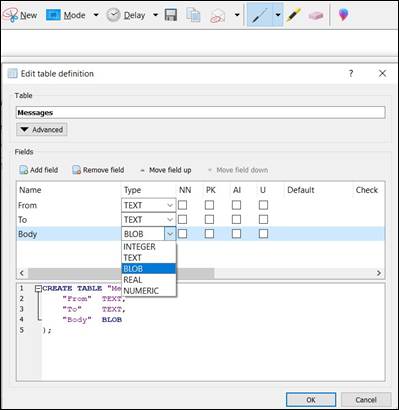Expand the Advanced section
The height and width of the screenshot is (410, 399).
coord(42,130)
